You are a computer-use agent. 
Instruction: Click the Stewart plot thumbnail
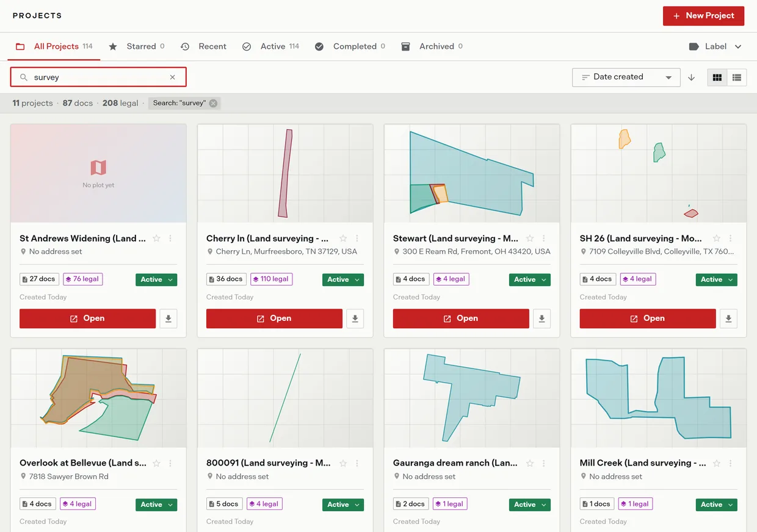point(472,173)
